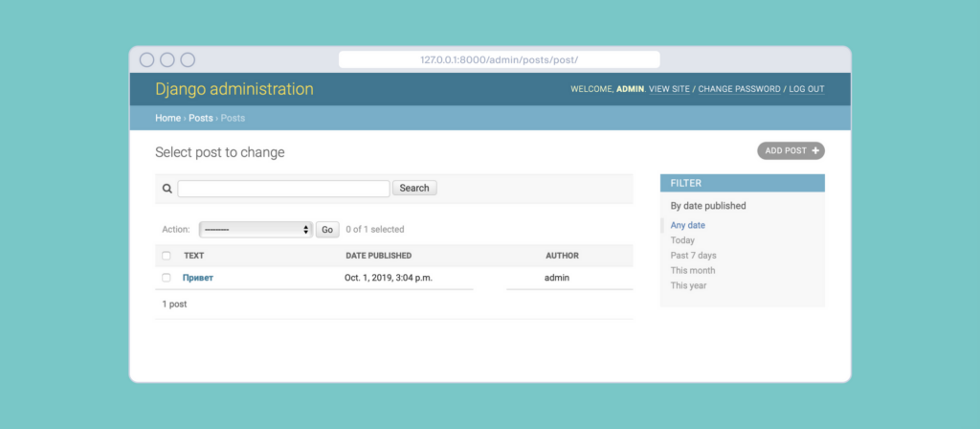Screen dimensions: 980x429
Task: Filter posts by Past 7 days
Action: 693,256
